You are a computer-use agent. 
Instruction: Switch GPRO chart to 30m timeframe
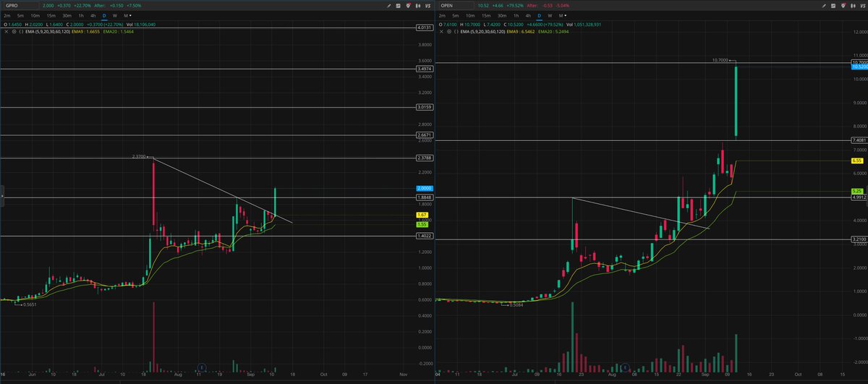click(x=67, y=15)
